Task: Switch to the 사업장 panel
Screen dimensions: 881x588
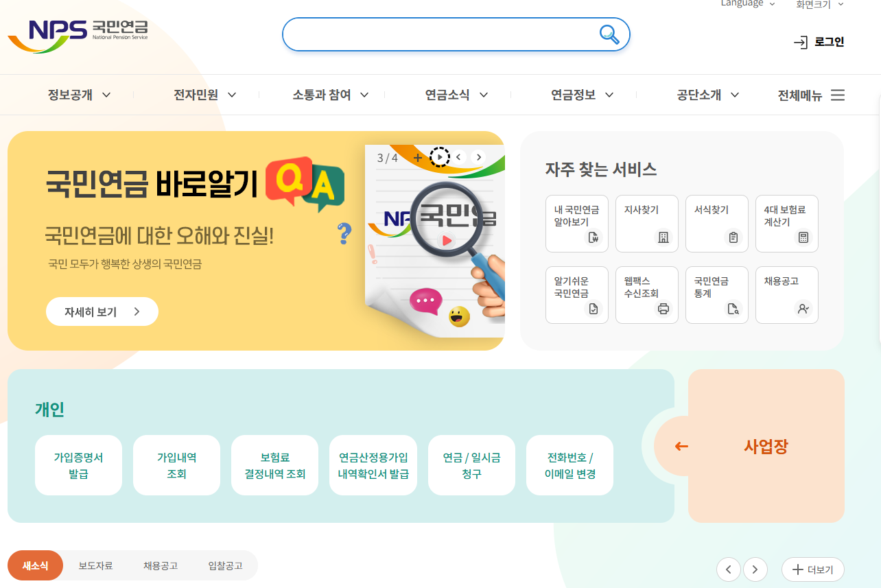Action: pos(766,447)
